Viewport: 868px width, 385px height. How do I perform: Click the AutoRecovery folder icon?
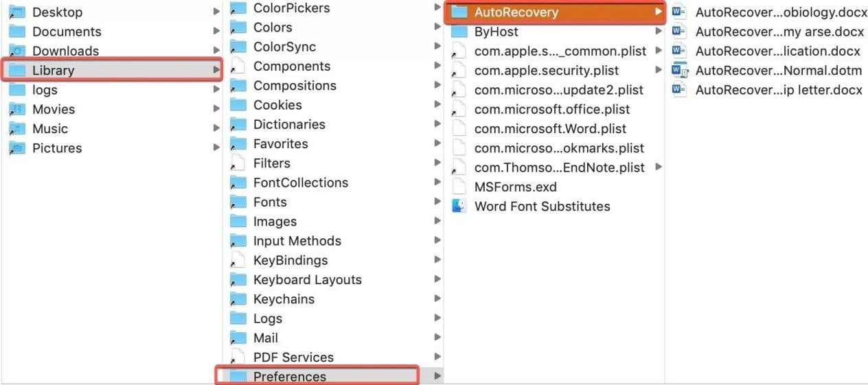(459, 12)
